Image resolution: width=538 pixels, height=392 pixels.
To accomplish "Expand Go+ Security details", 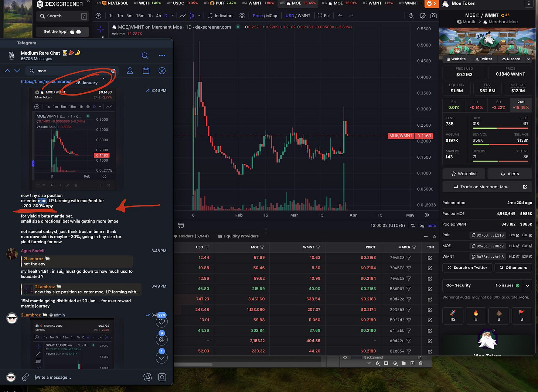I will coord(528,285).
